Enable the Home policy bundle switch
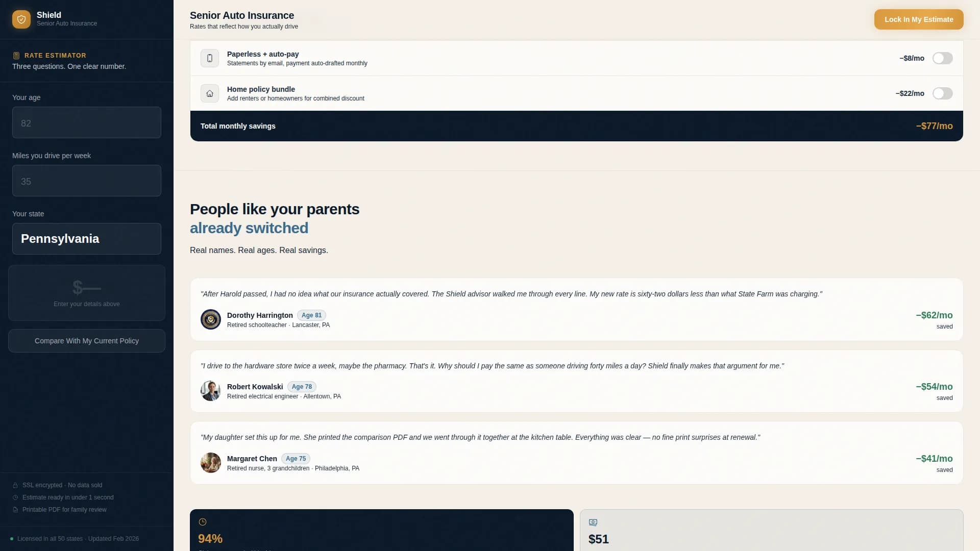Image resolution: width=980 pixels, height=551 pixels. pos(942,93)
